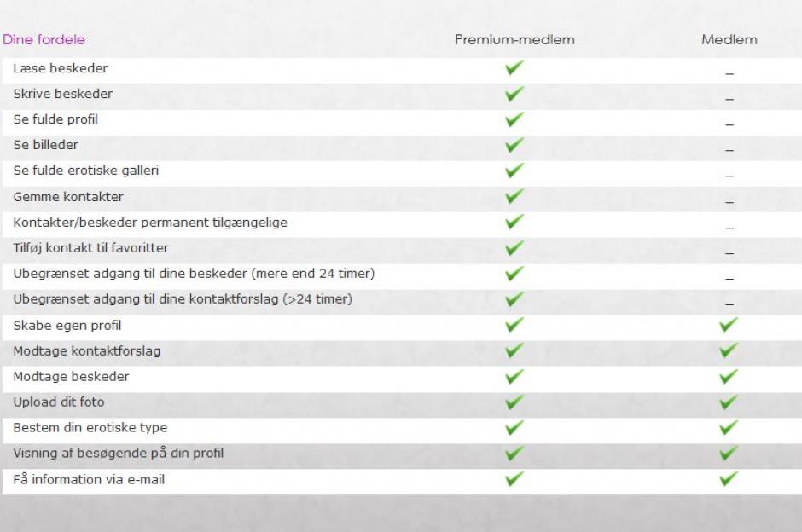Click Medlem checkmark for Modtage beskeder
Viewport: 802px width, 532px height.
(x=728, y=376)
